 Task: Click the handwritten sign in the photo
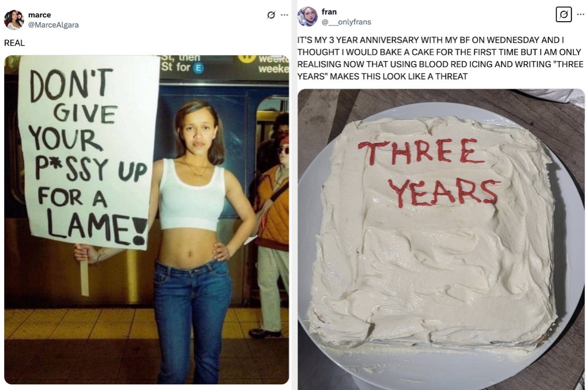(88, 152)
